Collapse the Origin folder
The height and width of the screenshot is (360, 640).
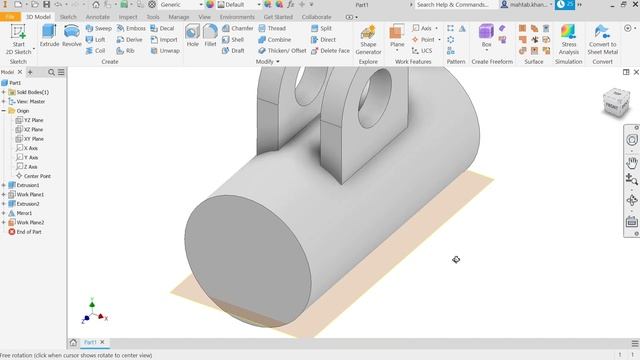tap(4, 111)
